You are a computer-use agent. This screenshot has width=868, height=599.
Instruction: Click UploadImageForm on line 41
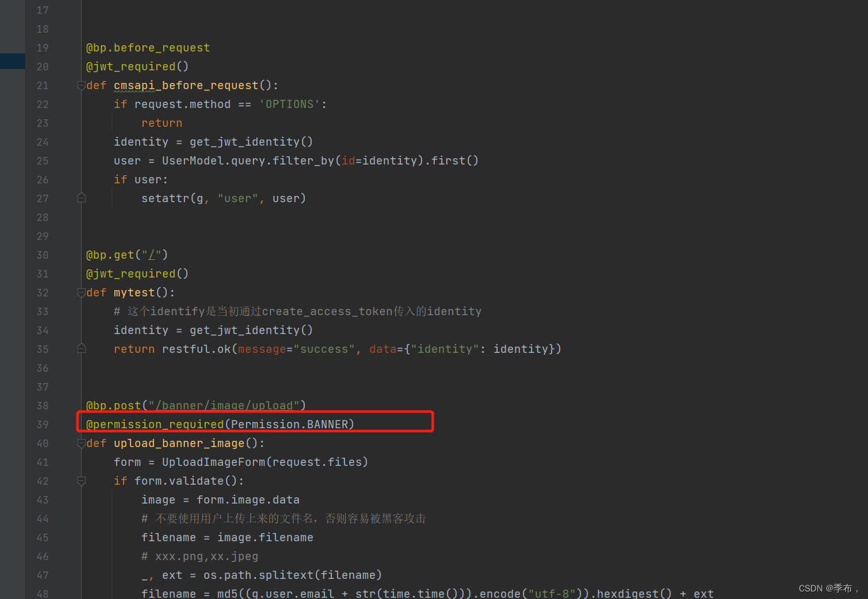[x=213, y=462]
